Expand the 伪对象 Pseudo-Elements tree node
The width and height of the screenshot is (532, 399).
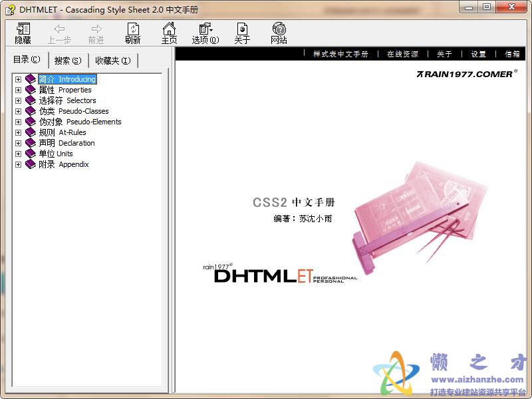(x=19, y=122)
